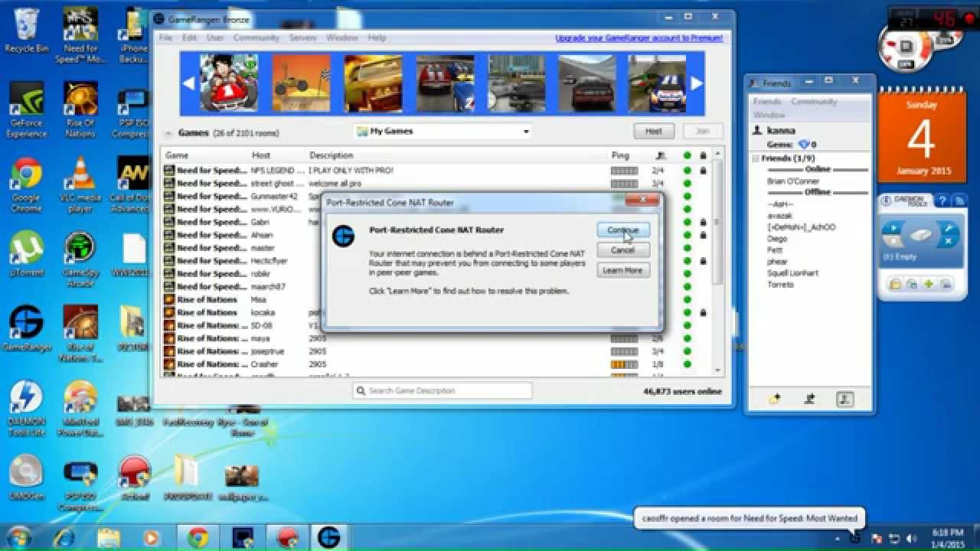Image resolution: width=980 pixels, height=551 pixels.
Task: Open Chrome from the taskbar
Action: (x=198, y=537)
